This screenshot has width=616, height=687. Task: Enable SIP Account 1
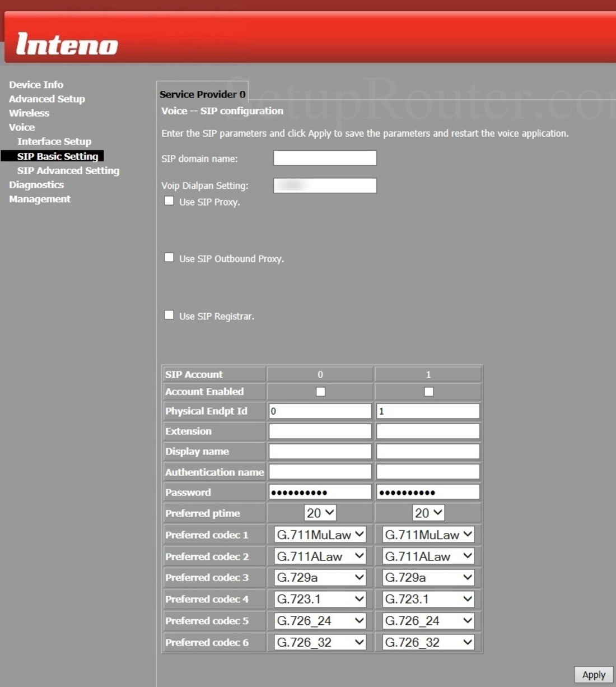point(427,391)
